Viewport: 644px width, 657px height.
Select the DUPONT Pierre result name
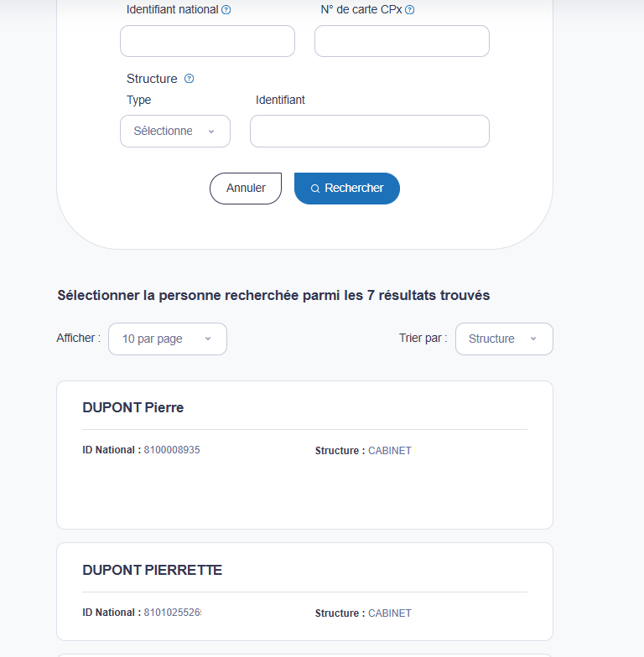(x=132, y=407)
